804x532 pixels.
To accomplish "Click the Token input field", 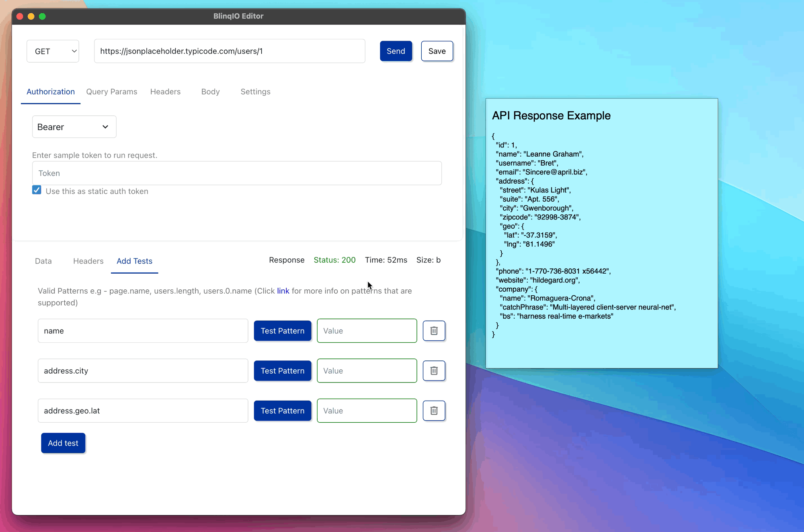I will tap(236, 173).
